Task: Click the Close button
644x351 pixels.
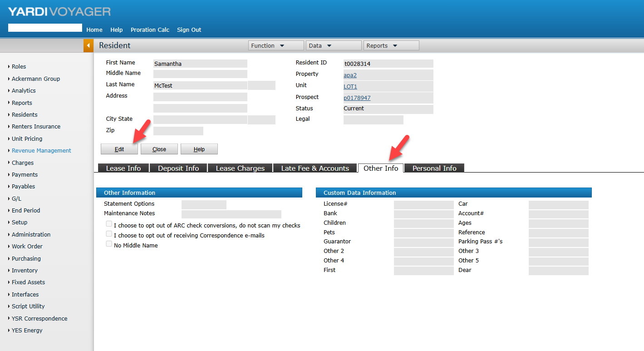Action: 159,149
